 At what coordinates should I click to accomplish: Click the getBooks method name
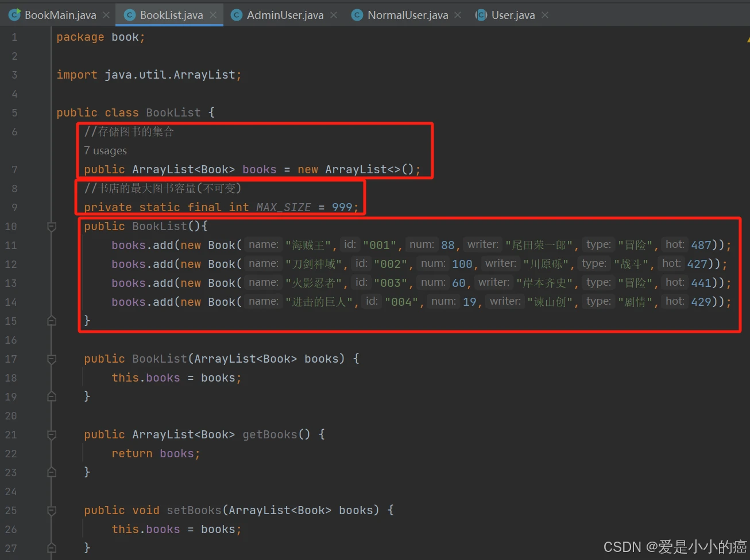[x=270, y=435]
